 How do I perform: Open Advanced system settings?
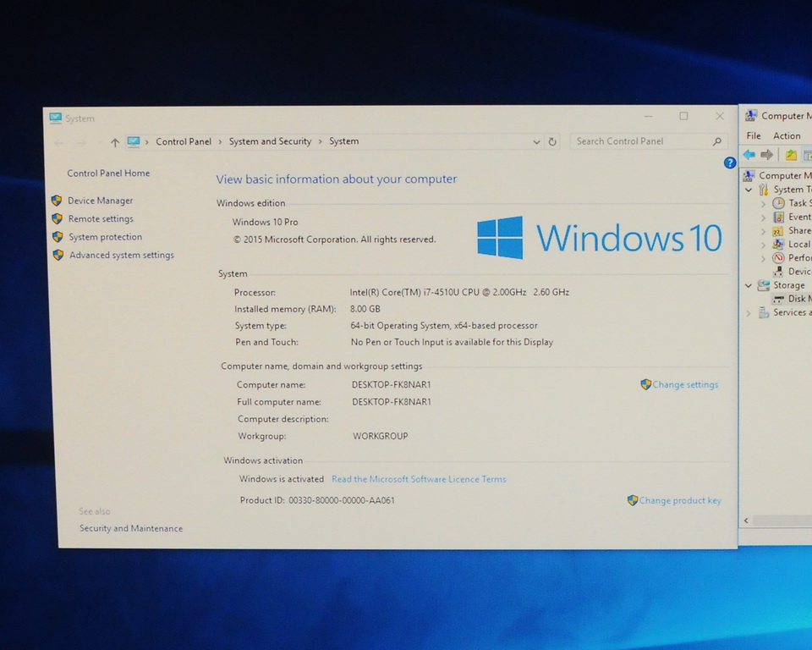(x=122, y=255)
